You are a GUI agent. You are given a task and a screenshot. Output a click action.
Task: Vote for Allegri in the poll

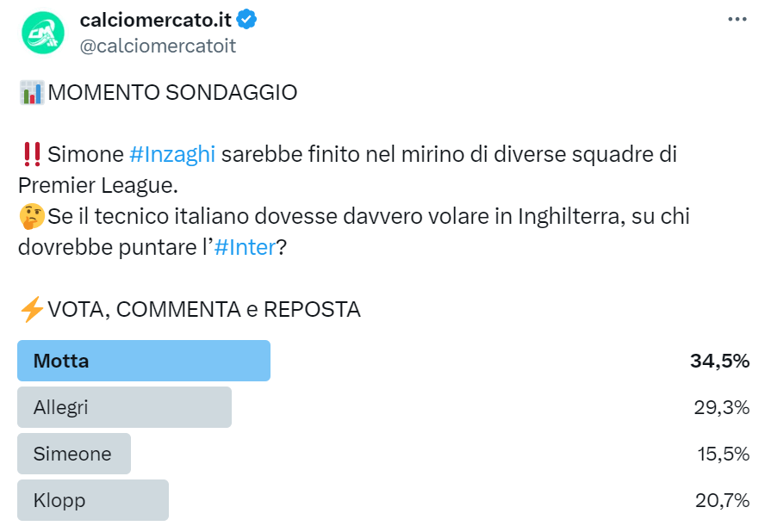click(124, 407)
